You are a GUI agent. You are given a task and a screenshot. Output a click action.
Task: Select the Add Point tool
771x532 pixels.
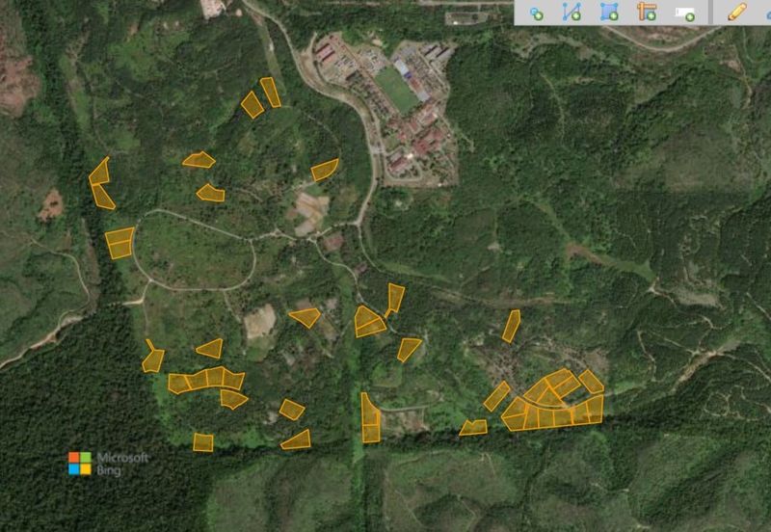coord(536,13)
